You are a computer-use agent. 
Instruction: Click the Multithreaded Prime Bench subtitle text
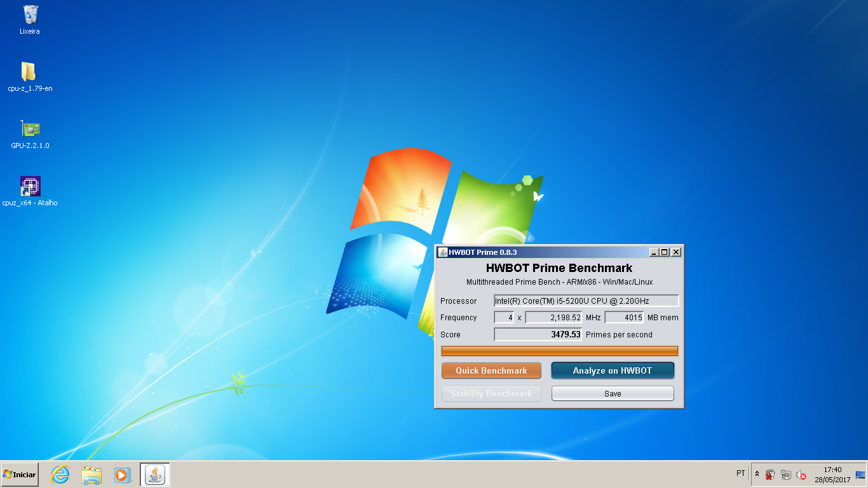[x=559, y=282]
